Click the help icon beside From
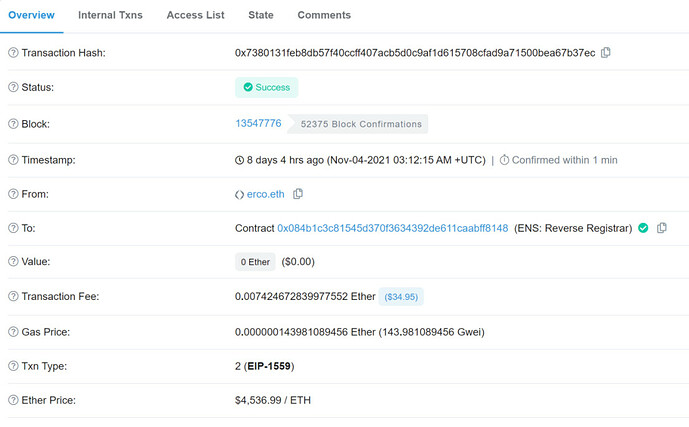The image size is (689, 427). point(13,194)
